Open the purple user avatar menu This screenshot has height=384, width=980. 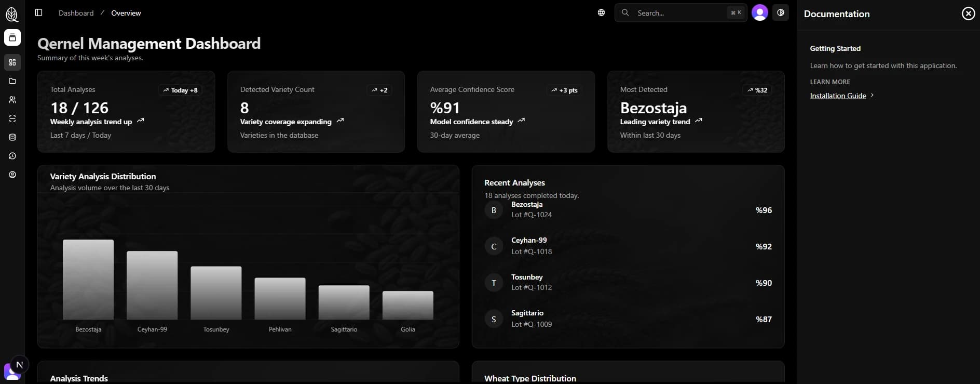759,12
